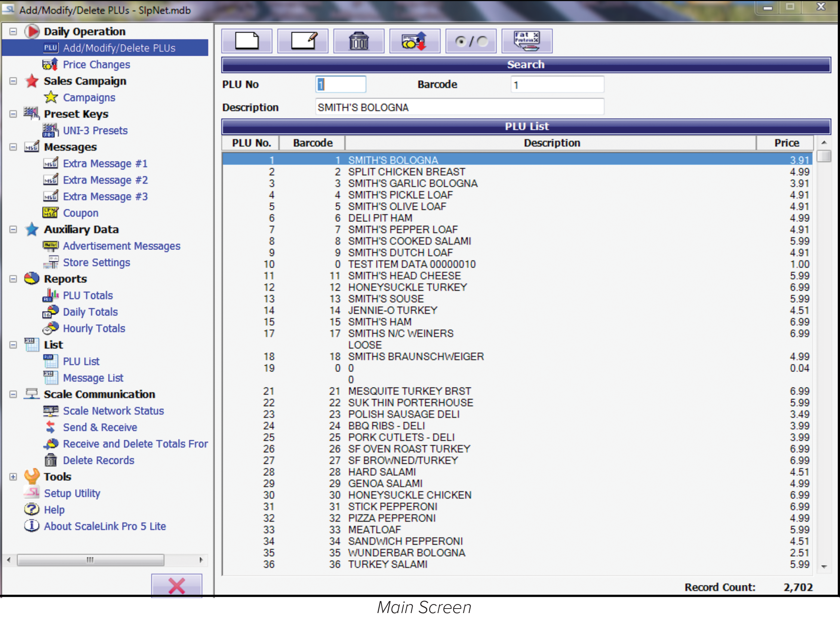Open Price Changes in sidebar

point(96,65)
